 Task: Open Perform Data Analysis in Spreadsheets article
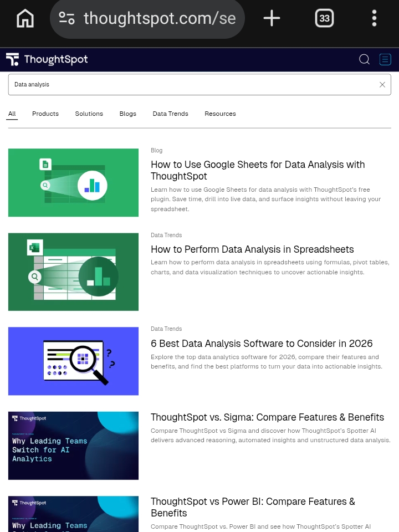(252, 249)
